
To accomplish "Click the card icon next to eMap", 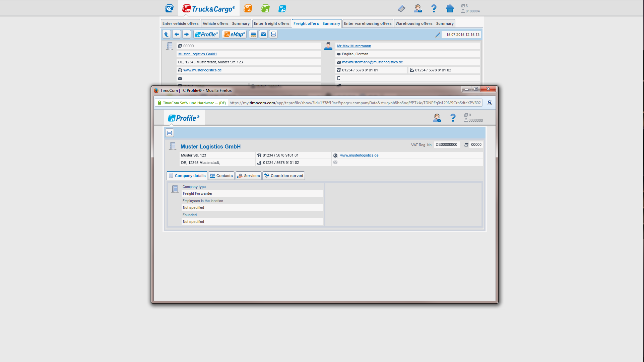I will [253, 34].
